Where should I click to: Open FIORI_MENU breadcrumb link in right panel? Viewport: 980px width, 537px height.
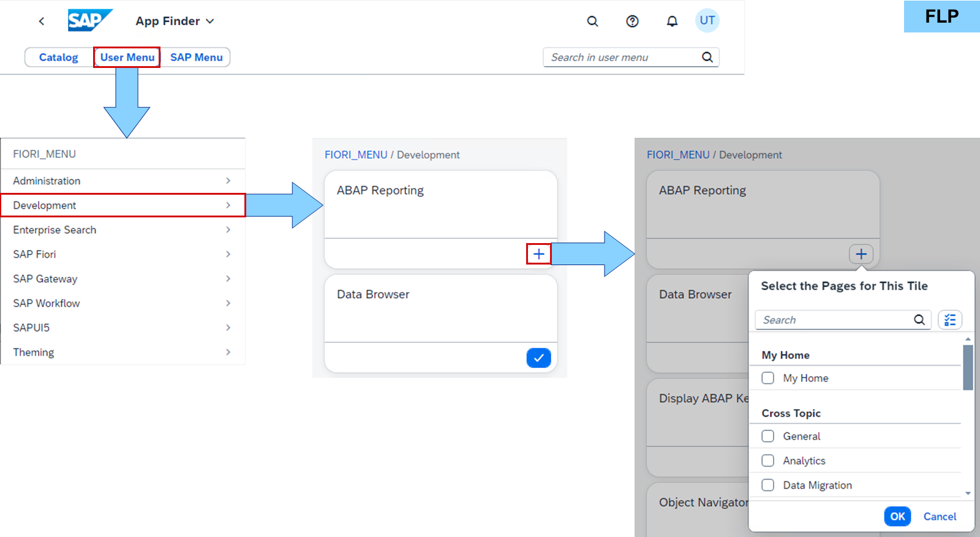pyautogui.click(x=678, y=155)
